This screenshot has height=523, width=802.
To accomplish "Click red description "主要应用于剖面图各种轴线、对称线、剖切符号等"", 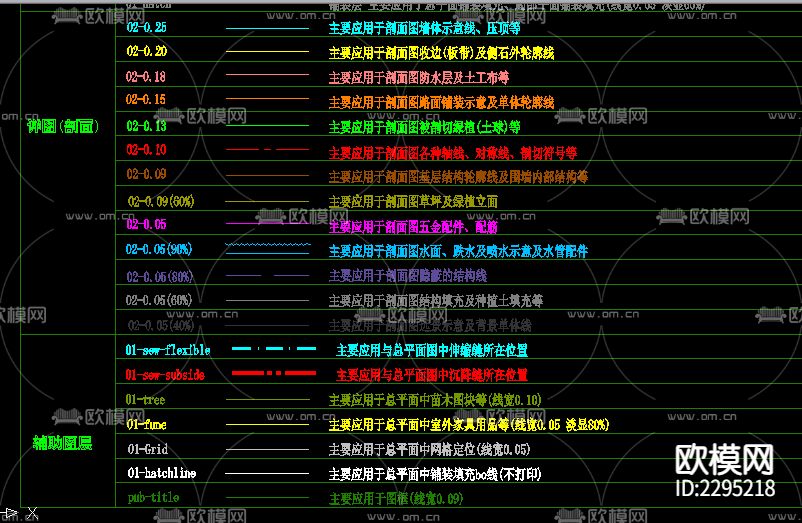I will click(453, 152).
